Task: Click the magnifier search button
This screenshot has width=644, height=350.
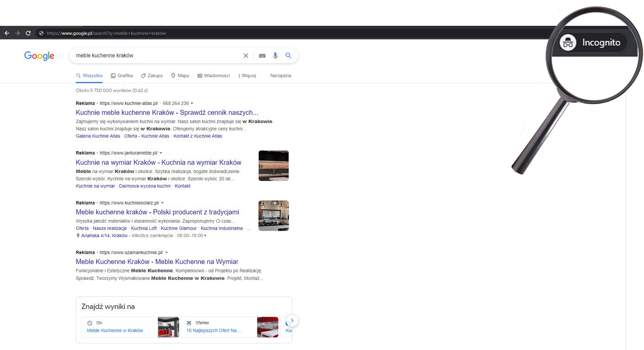Action: click(x=289, y=55)
